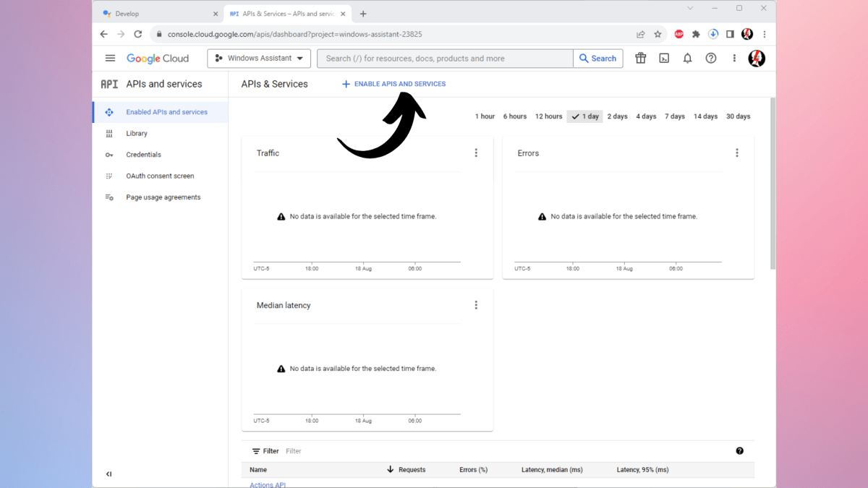Click the page vertical scrollbar
Image resolution: width=868 pixels, height=488 pixels.
(x=773, y=184)
